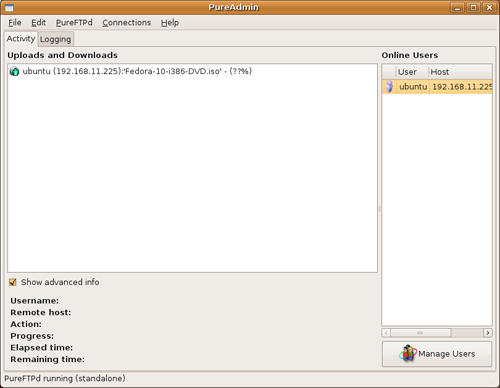Select the Activity tab
The height and width of the screenshot is (388, 500).
[x=21, y=39]
